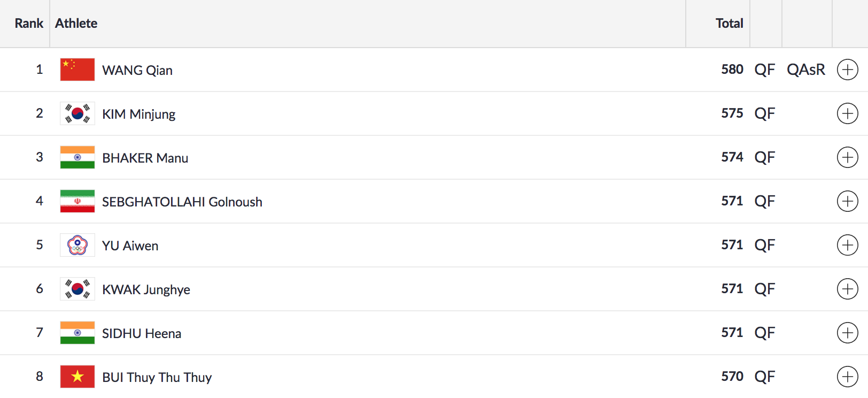This screenshot has width=868, height=398.
Task: Open athlete name WANG Qian
Action: [137, 71]
